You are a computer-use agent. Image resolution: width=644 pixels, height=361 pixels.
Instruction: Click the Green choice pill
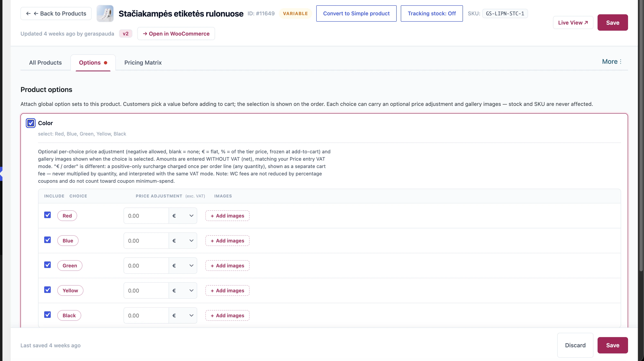click(70, 266)
